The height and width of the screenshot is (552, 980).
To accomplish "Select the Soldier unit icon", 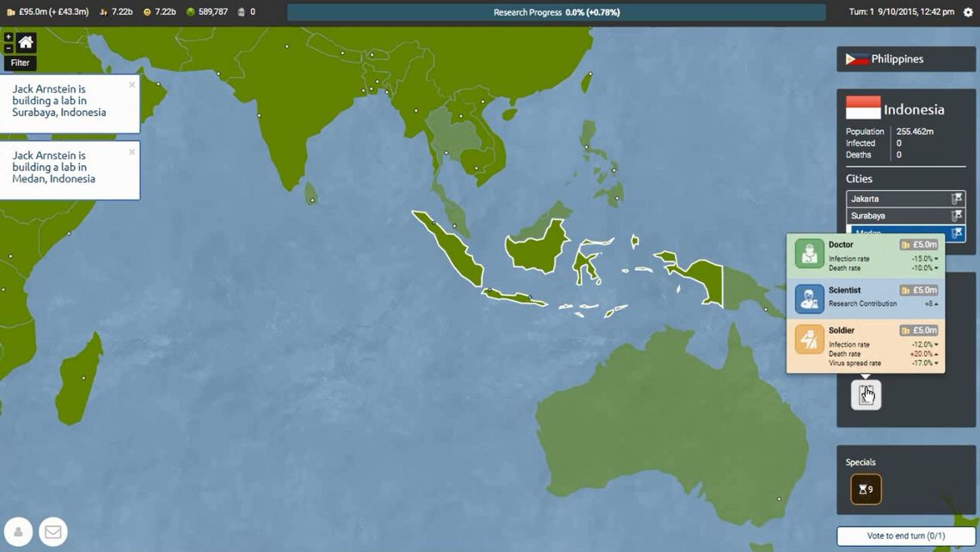I will [809, 339].
